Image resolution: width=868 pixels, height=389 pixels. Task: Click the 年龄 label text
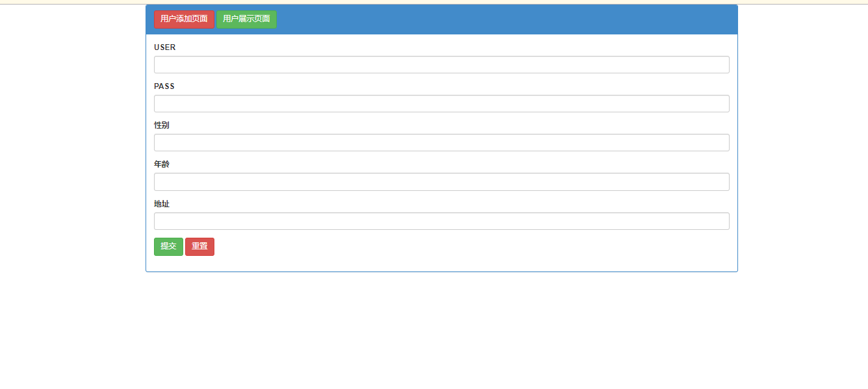(162, 164)
